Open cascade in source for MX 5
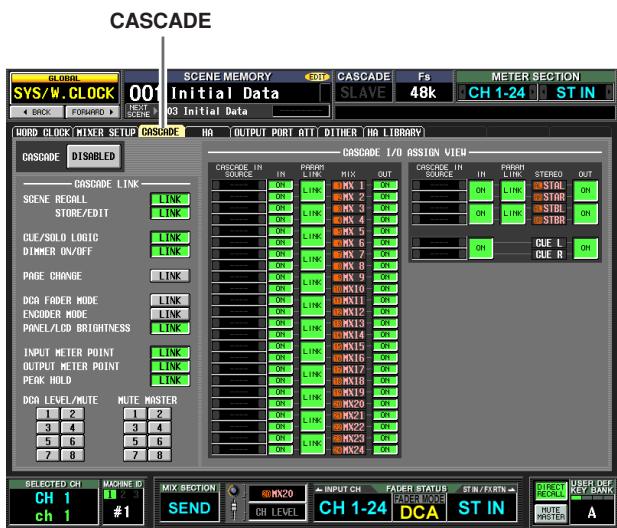The image size is (617, 528). point(238,231)
